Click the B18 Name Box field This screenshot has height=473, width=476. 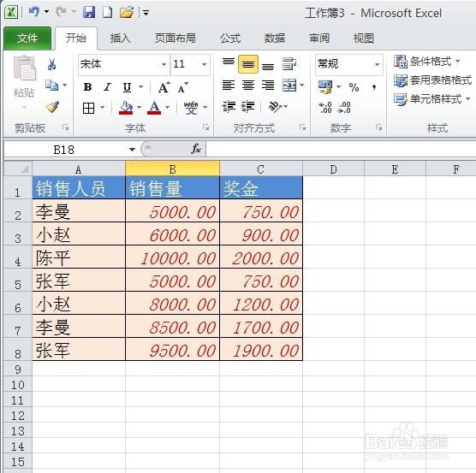pos(63,150)
